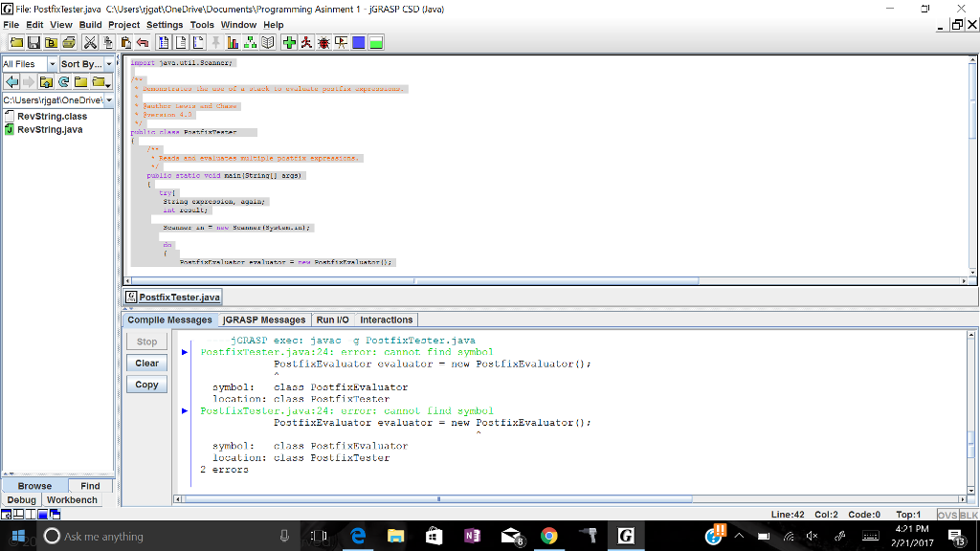Click the green-and-white square toolbar icon
This screenshot has width=980, height=551.
pyautogui.click(x=376, y=42)
